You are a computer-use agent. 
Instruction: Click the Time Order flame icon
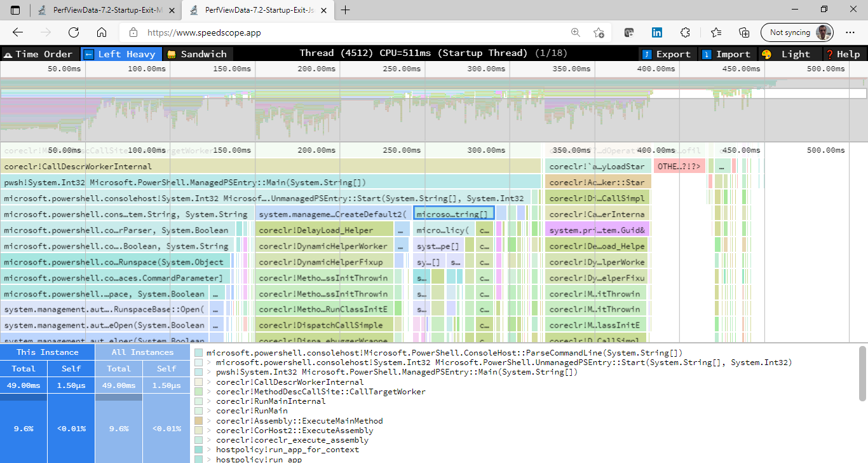[x=7, y=54]
